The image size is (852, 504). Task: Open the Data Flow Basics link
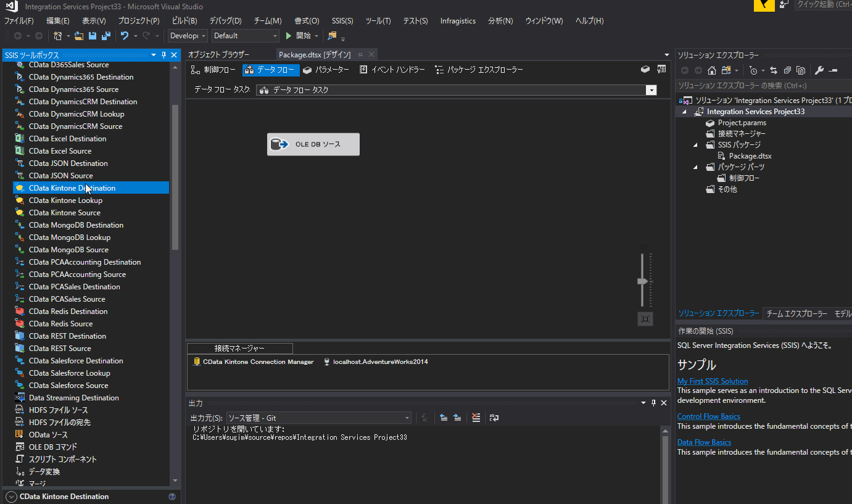704,442
